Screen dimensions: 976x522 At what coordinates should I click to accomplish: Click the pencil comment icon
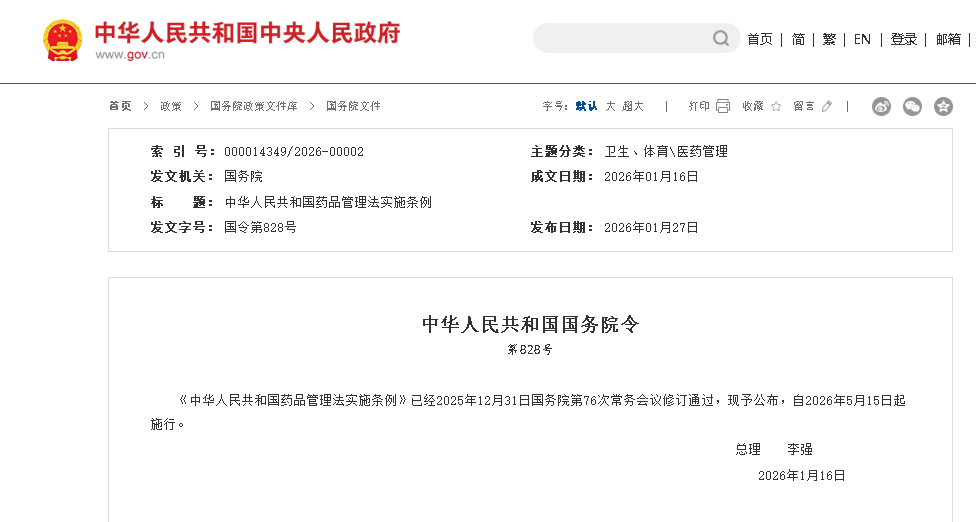tap(827, 106)
